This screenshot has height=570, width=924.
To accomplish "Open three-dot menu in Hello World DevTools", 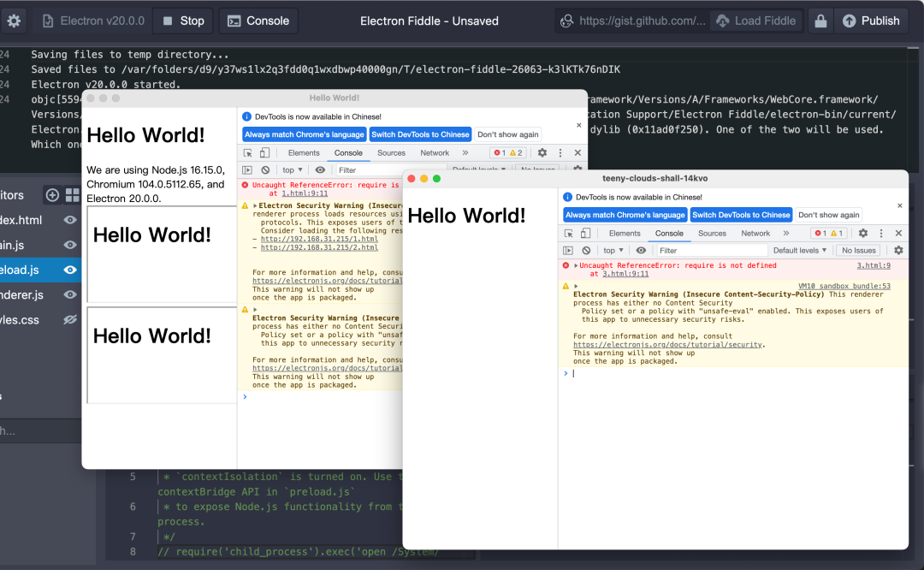I will click(560, 152).
